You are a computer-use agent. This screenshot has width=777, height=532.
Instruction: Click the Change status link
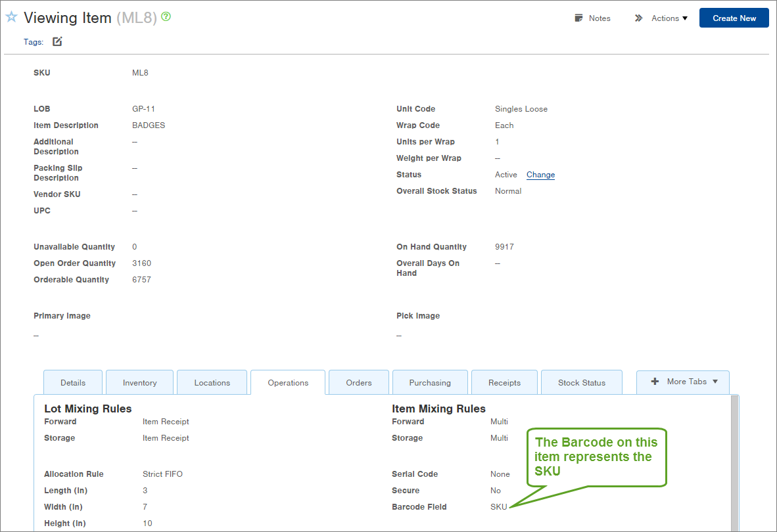coord(540,175)
